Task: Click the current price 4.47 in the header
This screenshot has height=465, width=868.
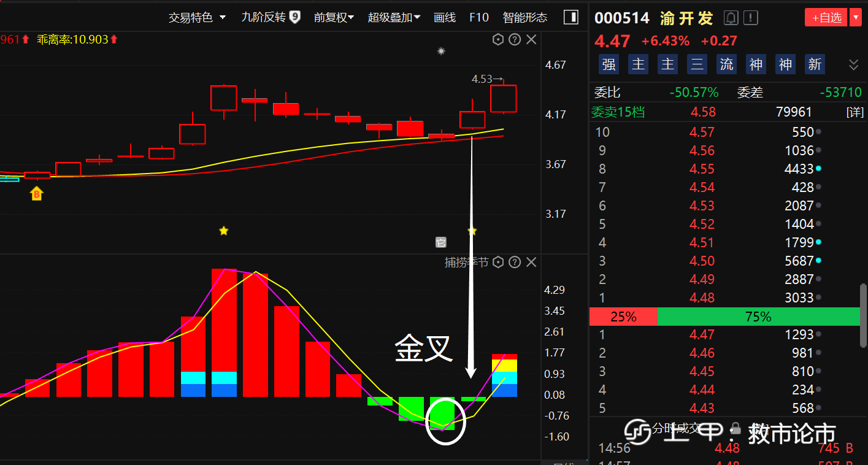Action: pos(612,41)
